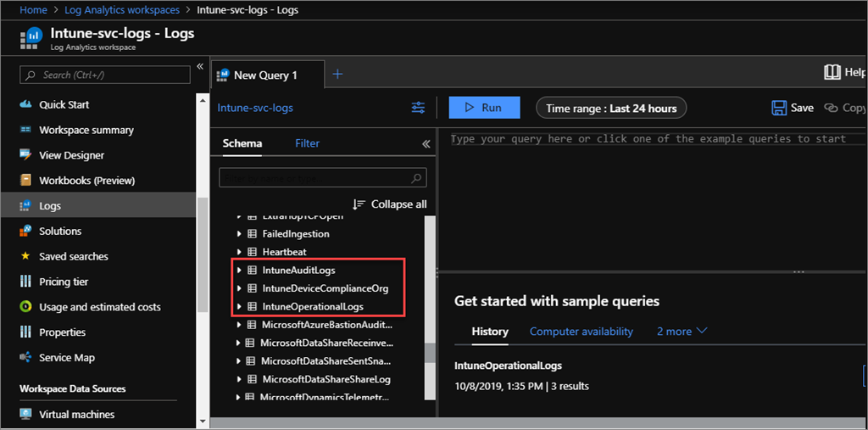
Task: Expand the Heartbeat table node
Action: pyautogui.click(x=238, y=252)
